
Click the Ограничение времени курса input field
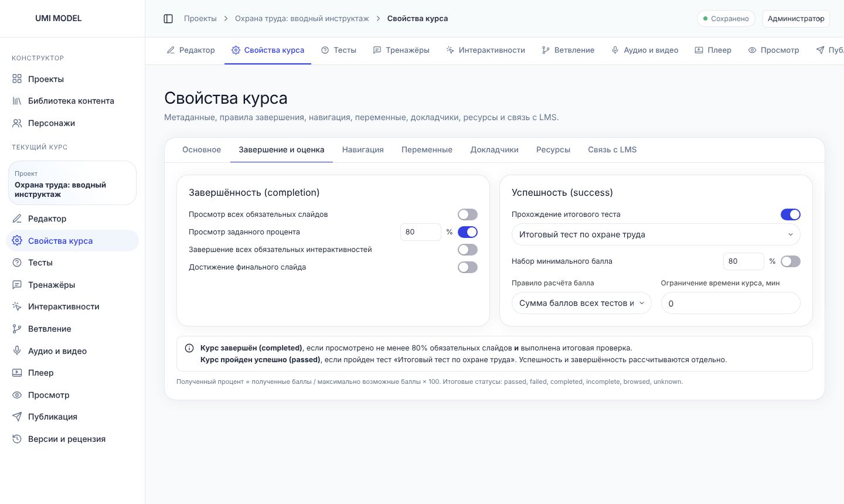pos(731,304)
